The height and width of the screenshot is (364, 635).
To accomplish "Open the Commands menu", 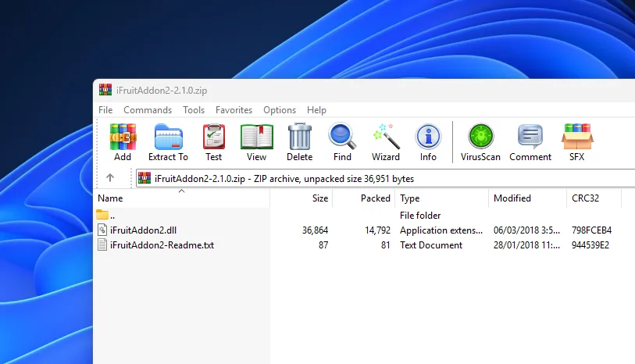I will pos(148,110).
